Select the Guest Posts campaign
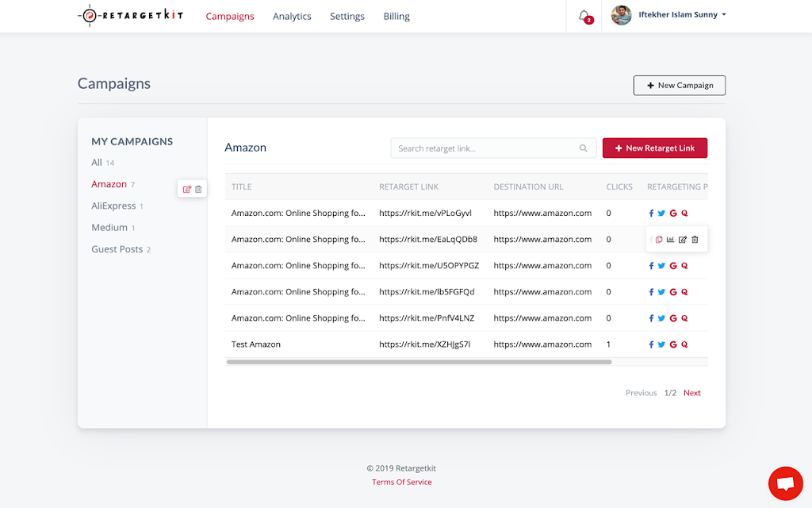The width and height of the screenshot is (812, 508). (121, 249)
